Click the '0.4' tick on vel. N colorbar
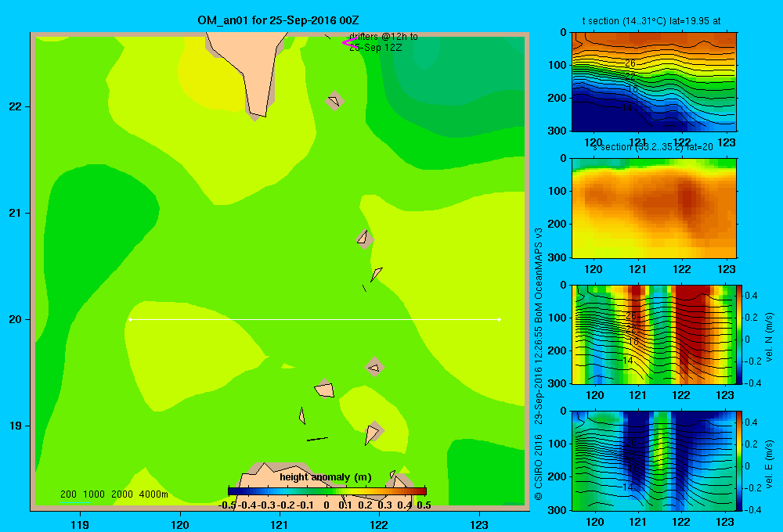This screenshot has width=783, height=532. pyautogui.click(x=751, y=296)
